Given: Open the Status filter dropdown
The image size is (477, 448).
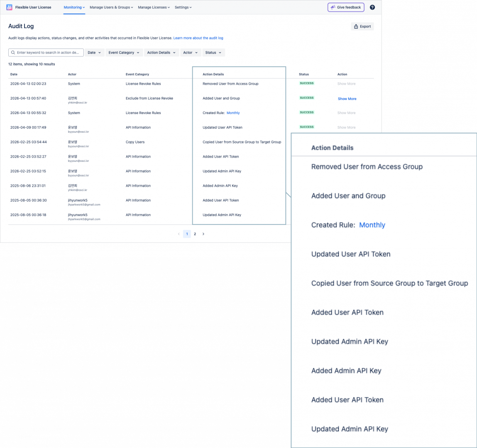Looking at the screenshot, I should coord(213,53).
